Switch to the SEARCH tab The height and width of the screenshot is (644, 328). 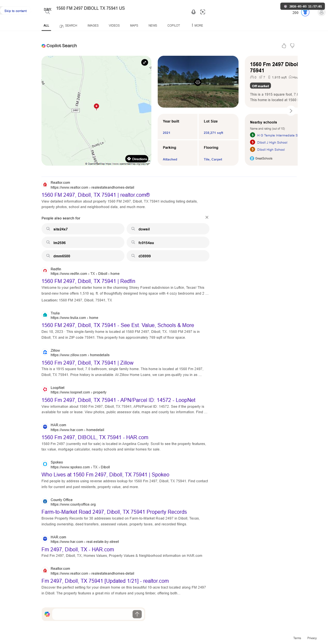click(68, 26)
